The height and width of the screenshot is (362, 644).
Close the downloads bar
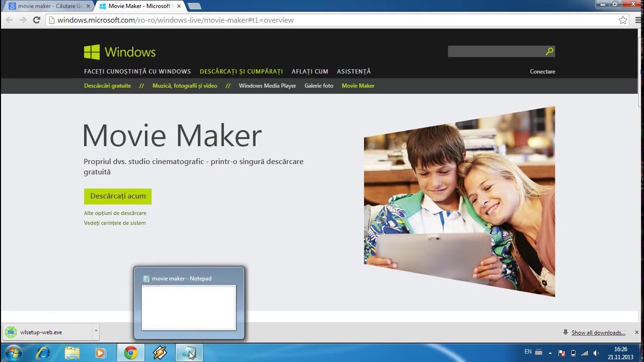pyautogui.click(x=636, y=332)
